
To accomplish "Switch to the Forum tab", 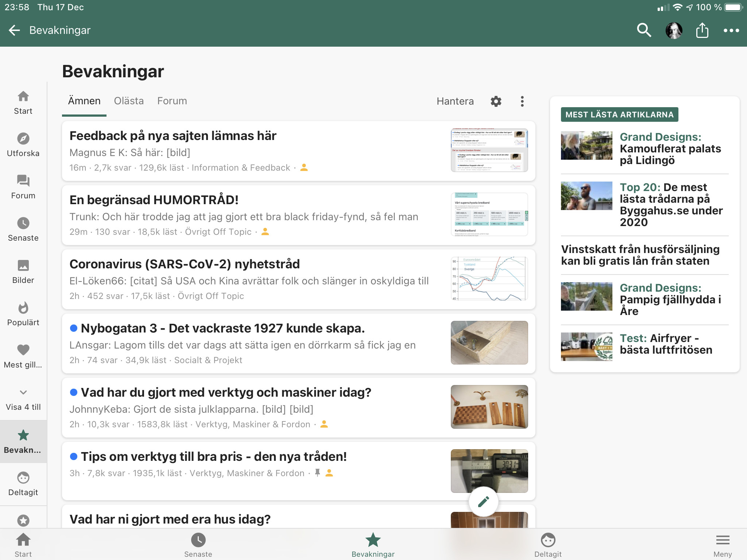I will (172, 101).
